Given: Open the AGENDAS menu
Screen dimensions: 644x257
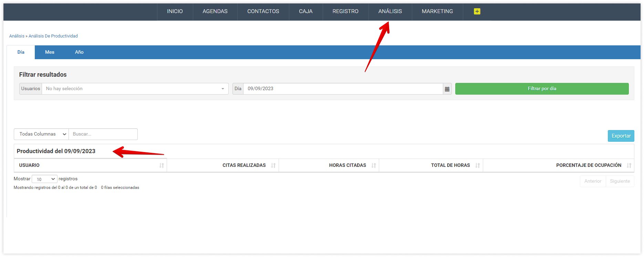Looking at the screenshot, I should (215, 11).
